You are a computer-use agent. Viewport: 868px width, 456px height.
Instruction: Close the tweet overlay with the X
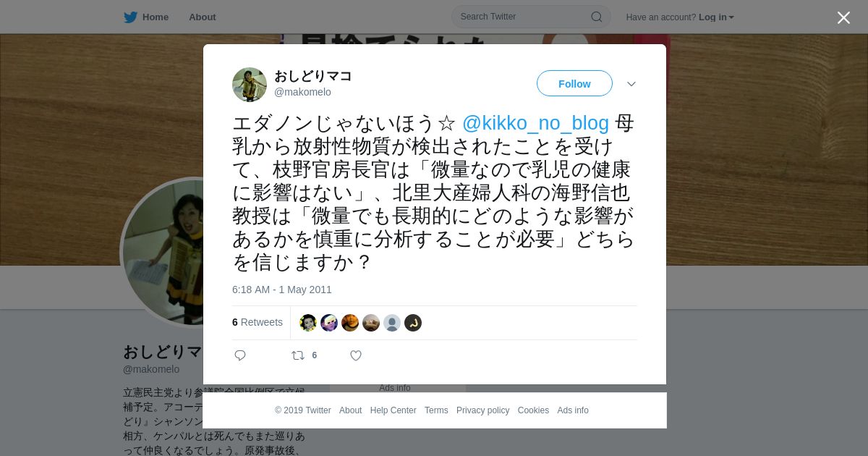[x=843, y=17]
